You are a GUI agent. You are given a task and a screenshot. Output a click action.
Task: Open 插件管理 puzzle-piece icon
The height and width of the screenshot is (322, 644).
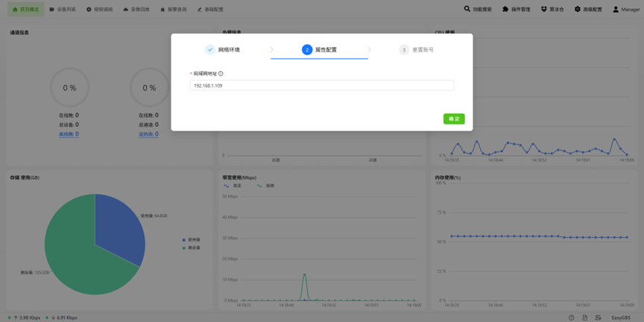click(505, 9)
